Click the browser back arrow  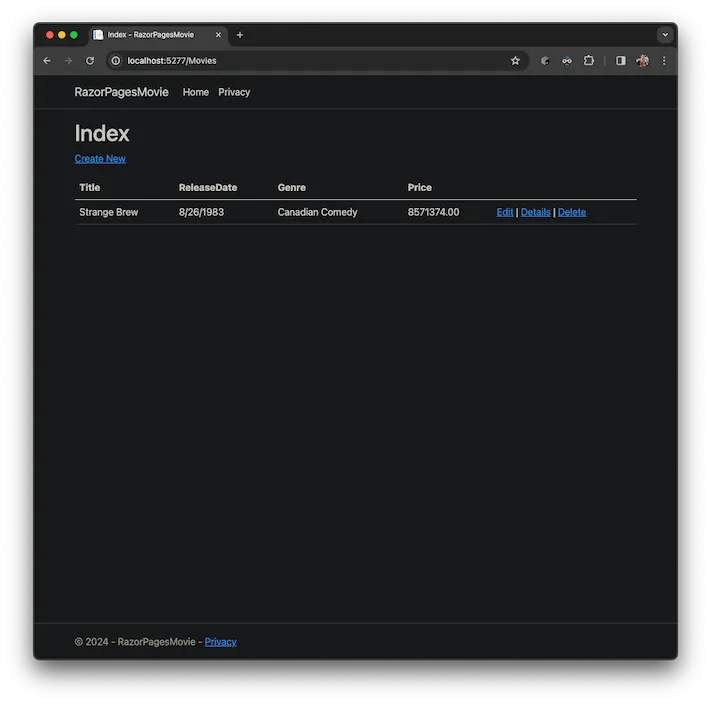click(x=47, y=61)
